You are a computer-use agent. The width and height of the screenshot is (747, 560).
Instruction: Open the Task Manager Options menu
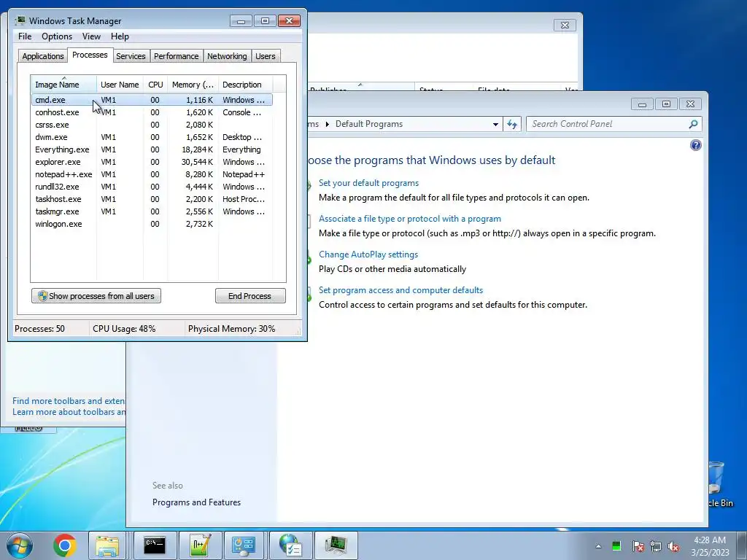(57, 36)
